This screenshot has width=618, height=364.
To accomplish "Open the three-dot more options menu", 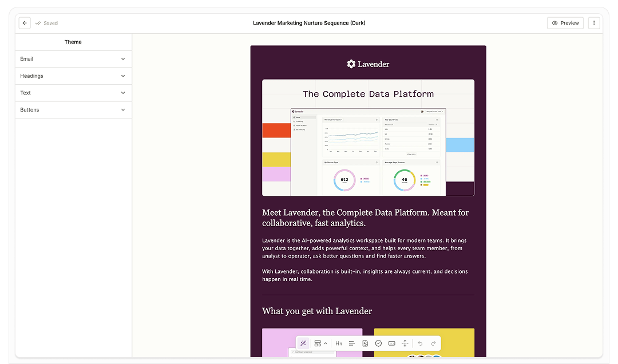I will pos(594,23).
